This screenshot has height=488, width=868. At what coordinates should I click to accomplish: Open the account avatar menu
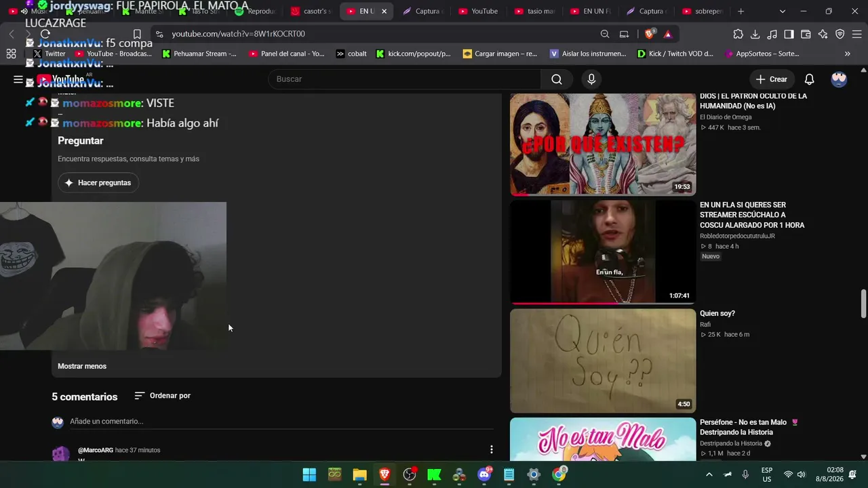pos(839,79)
